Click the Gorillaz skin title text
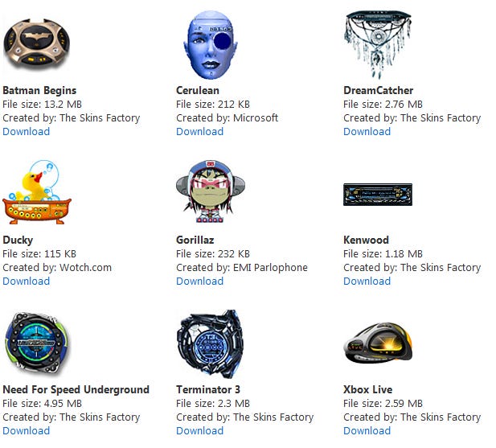 coord(195,240)
